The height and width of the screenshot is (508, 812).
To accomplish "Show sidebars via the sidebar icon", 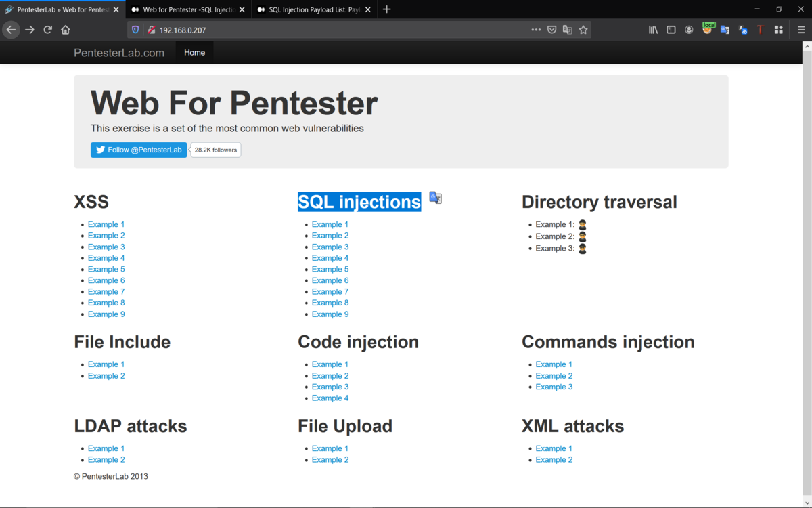I will (x=671, y=30).
